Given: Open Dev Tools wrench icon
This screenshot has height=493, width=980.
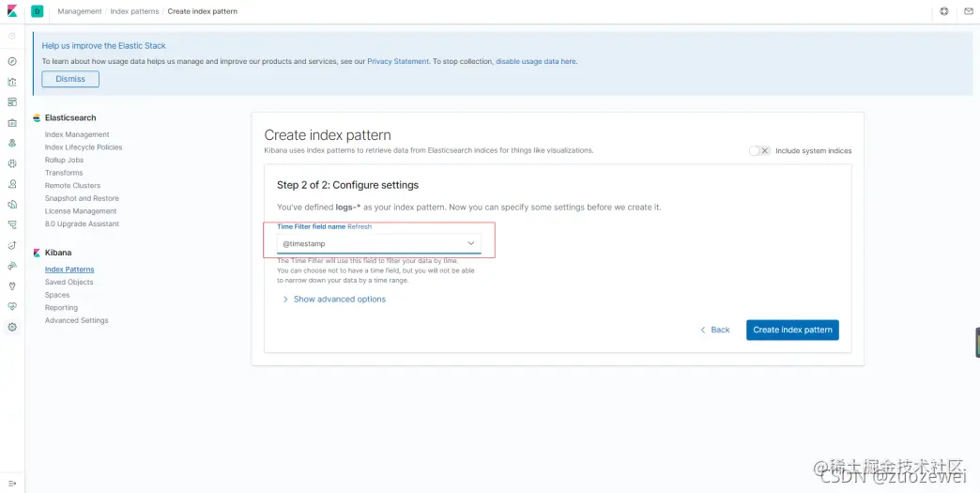Looking at the screenshot, I should [12, 285].
